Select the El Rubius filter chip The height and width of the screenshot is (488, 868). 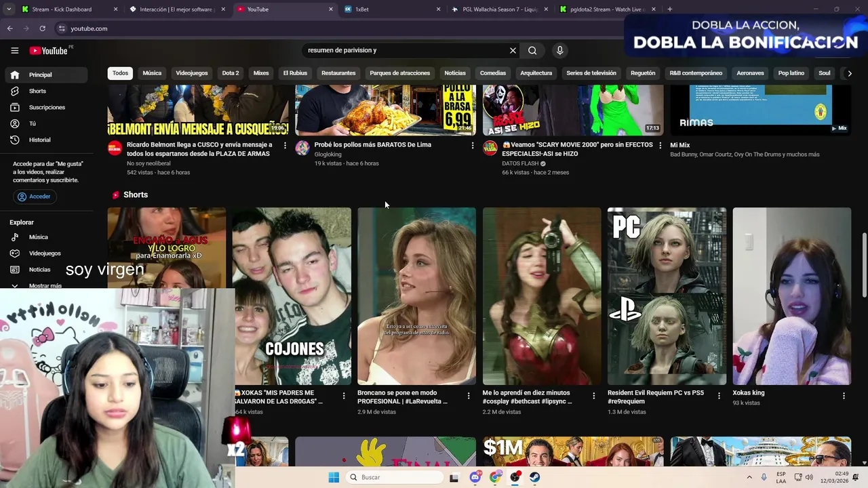(295, 73)
